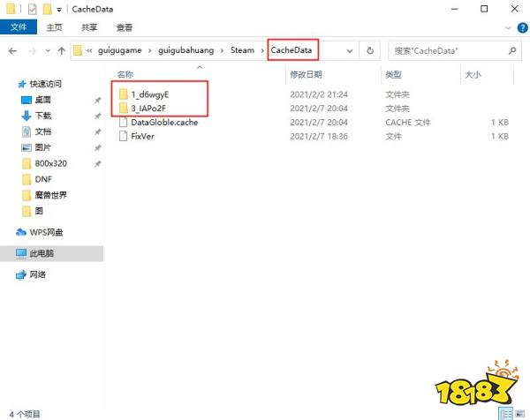Click the 1_d6wgyE folder icon
Viewport: 530px width, 420px height.
click(124, 94)
